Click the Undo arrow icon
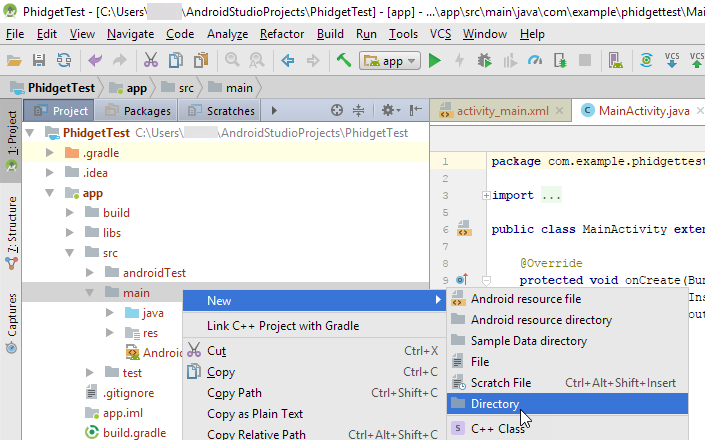This screenshot has height=440, width=705. (95, 60)
